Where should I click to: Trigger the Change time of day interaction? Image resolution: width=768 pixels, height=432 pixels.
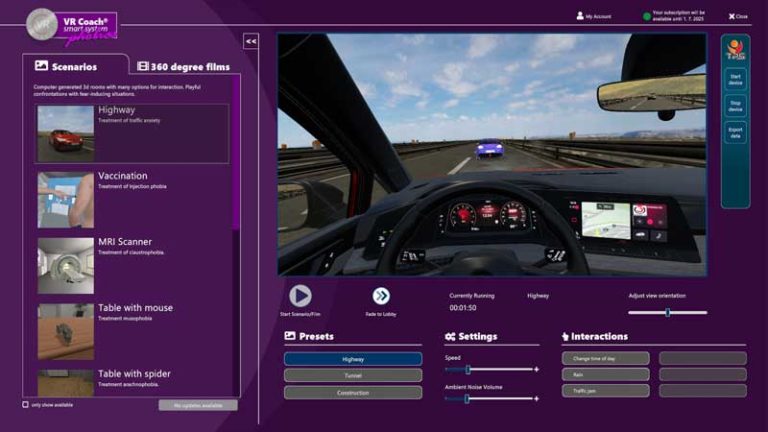[605, 359]
